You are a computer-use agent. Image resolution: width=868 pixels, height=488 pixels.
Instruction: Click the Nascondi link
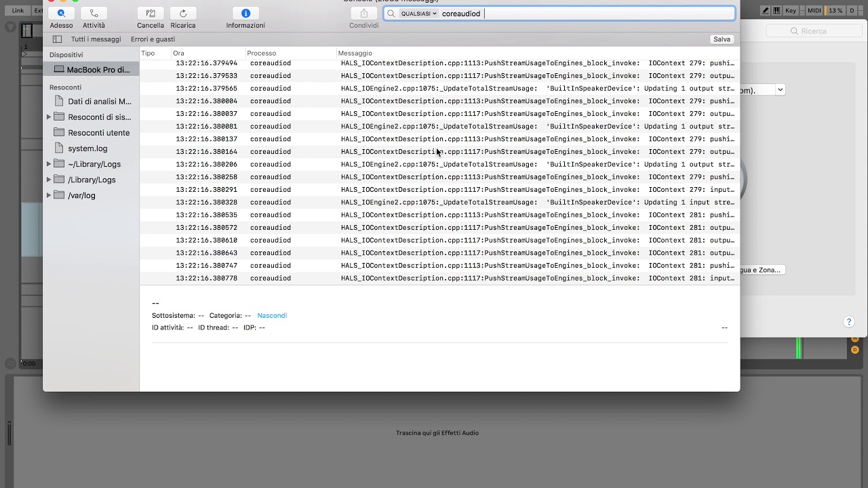pos(272,315)
